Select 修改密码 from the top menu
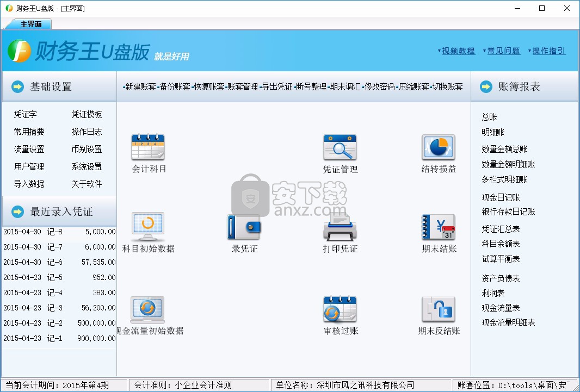 click(380, 87)
